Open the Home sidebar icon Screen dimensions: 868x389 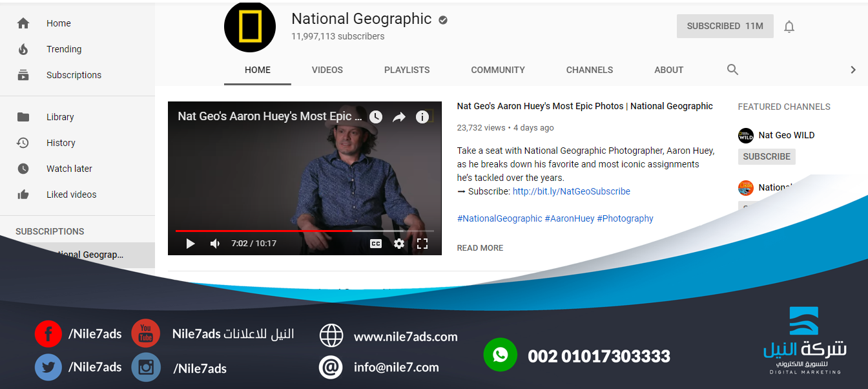coord(23,23)
